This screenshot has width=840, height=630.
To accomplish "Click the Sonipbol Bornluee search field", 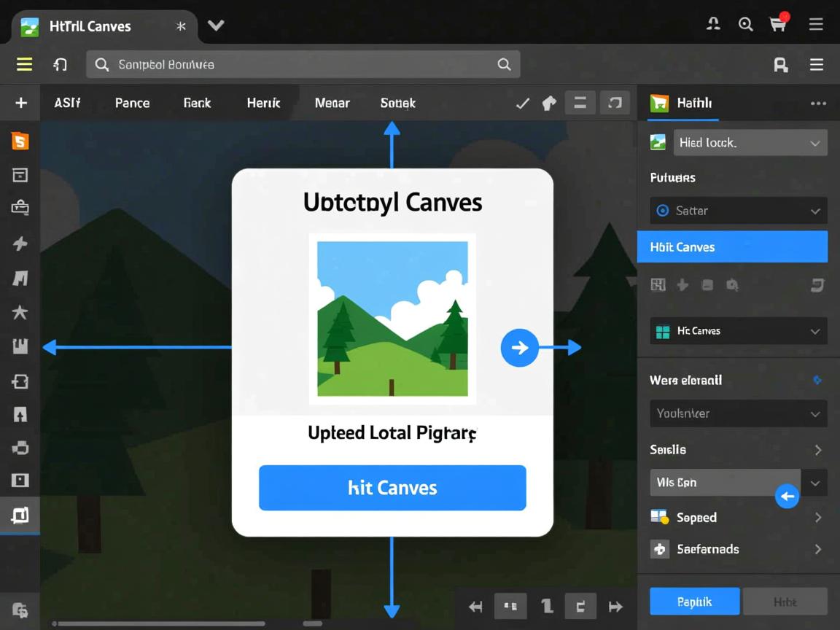I will pyautogui.click(x=303, y=65).
